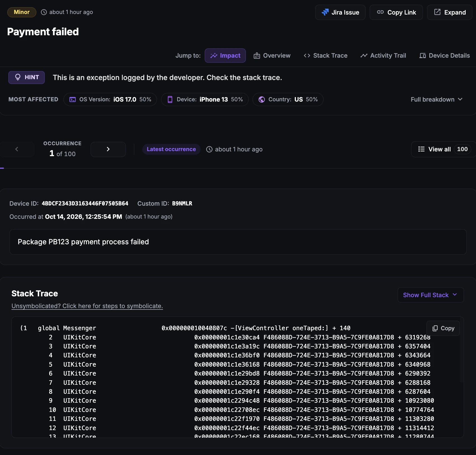Click the occurrence progress bar
476x455 pixels.
click(x=238, y=168)
